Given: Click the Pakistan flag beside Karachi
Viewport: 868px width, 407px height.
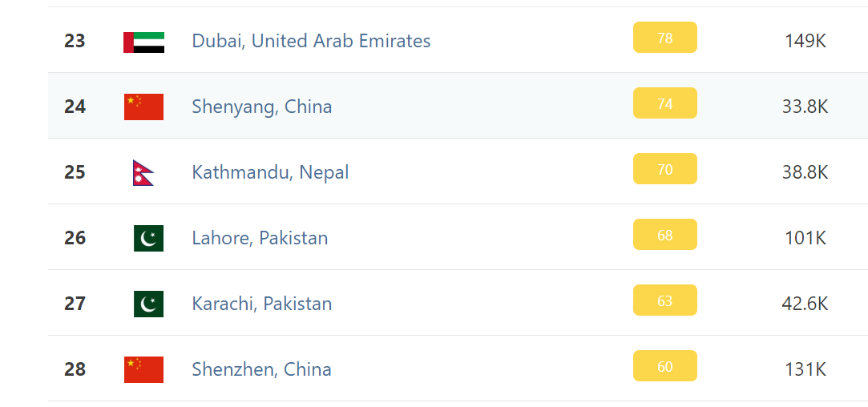Looking at the screenshot, I should pos(148,304).
